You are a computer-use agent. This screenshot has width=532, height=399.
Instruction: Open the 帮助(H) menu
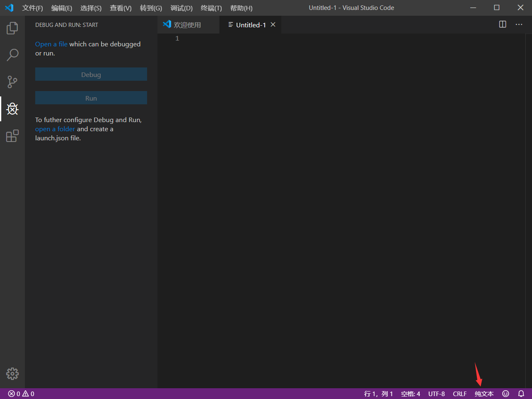241,8
